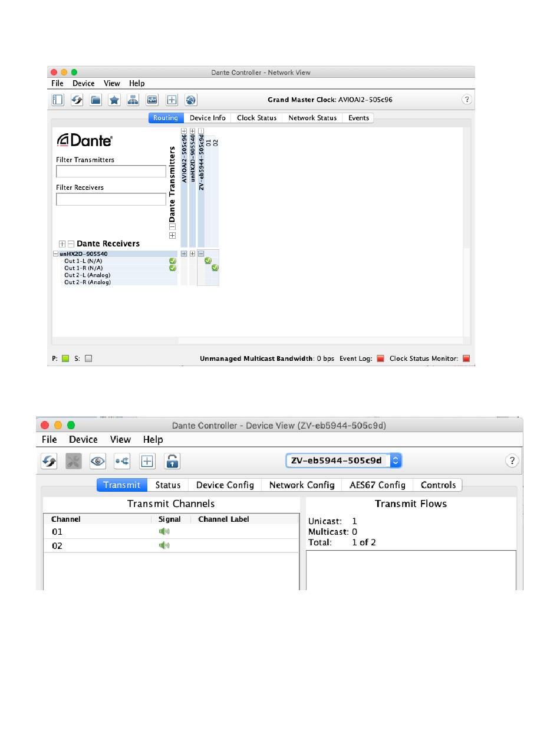Open the Help menu in Device View

[x=153, y=439]
